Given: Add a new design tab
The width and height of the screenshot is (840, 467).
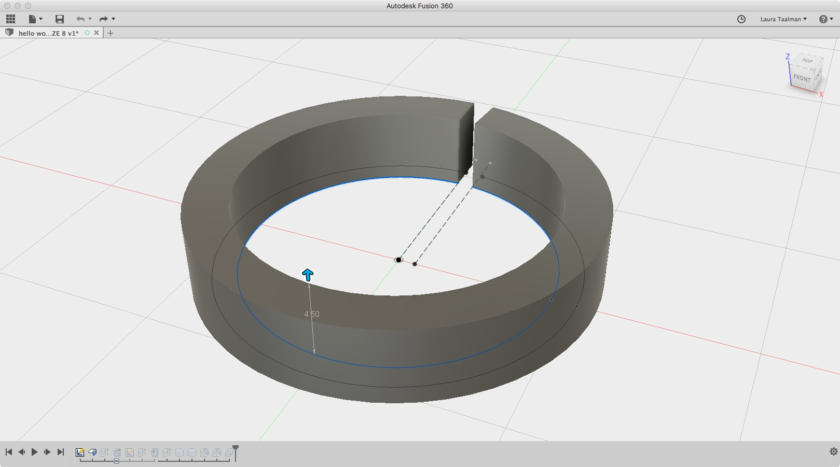Looking at the screenshot, I should [x=110, y=33].
